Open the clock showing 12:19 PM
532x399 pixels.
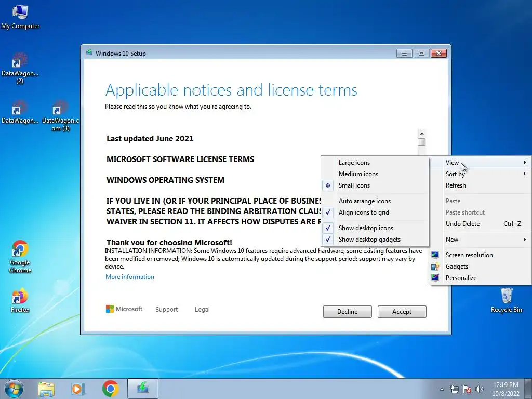pos(506,389)
